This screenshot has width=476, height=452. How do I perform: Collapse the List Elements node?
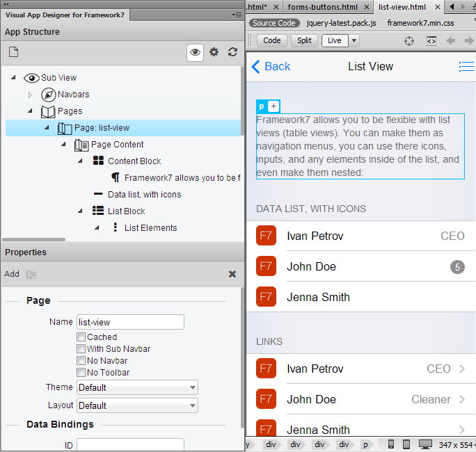(97, 227)
